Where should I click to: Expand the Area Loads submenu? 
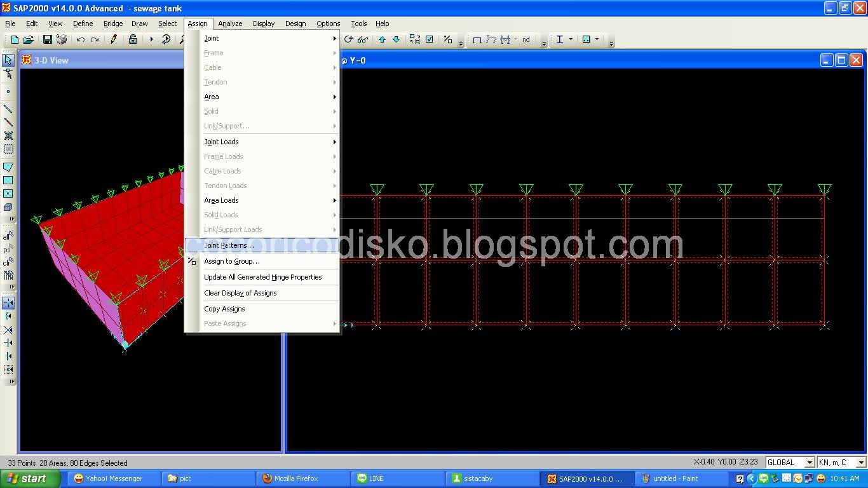[262, 200]
